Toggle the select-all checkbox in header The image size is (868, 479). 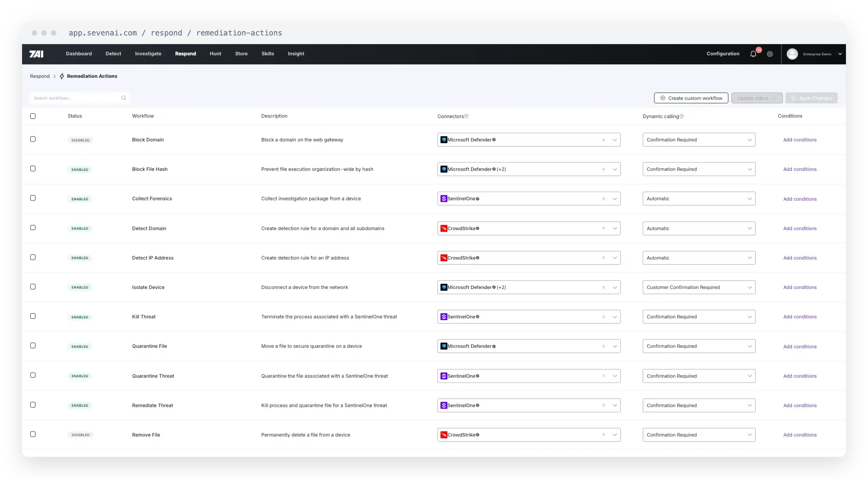(33, 116)
